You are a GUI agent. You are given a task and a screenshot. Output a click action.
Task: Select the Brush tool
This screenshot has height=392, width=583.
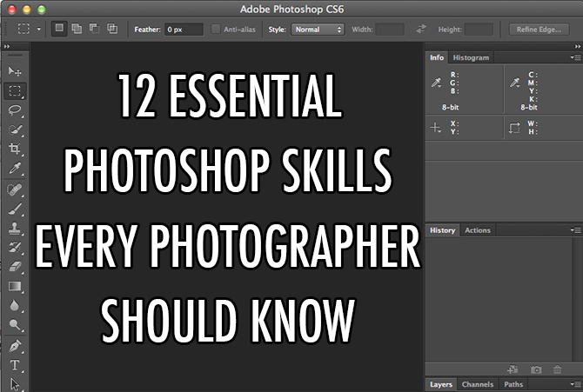tap(15, 209)
